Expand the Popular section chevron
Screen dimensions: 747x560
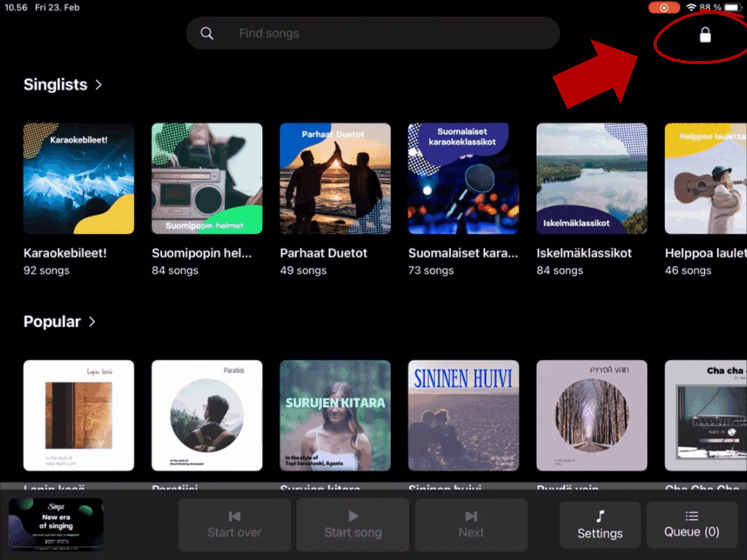coord(92,322)
